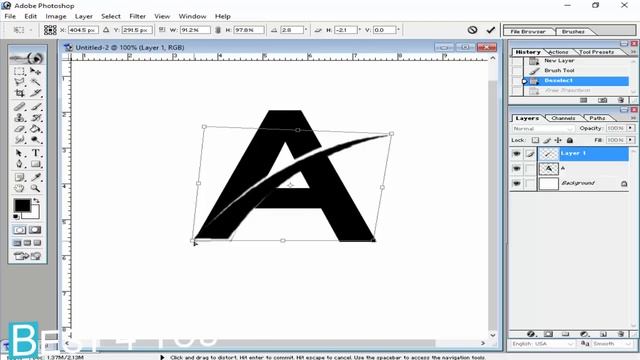Select the Pen tool
This screenshot has height=360, width=640.
19,164
